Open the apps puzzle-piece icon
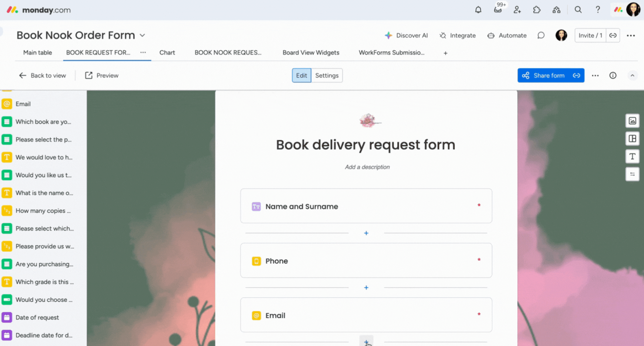Viewport: 644px width, 346px height. point(537,10)
